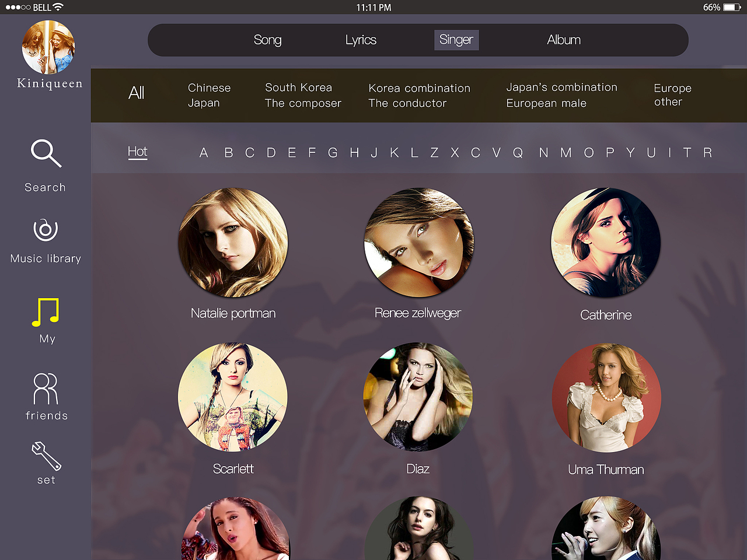Tap the Diaz name label

click(x=418, y=469)
